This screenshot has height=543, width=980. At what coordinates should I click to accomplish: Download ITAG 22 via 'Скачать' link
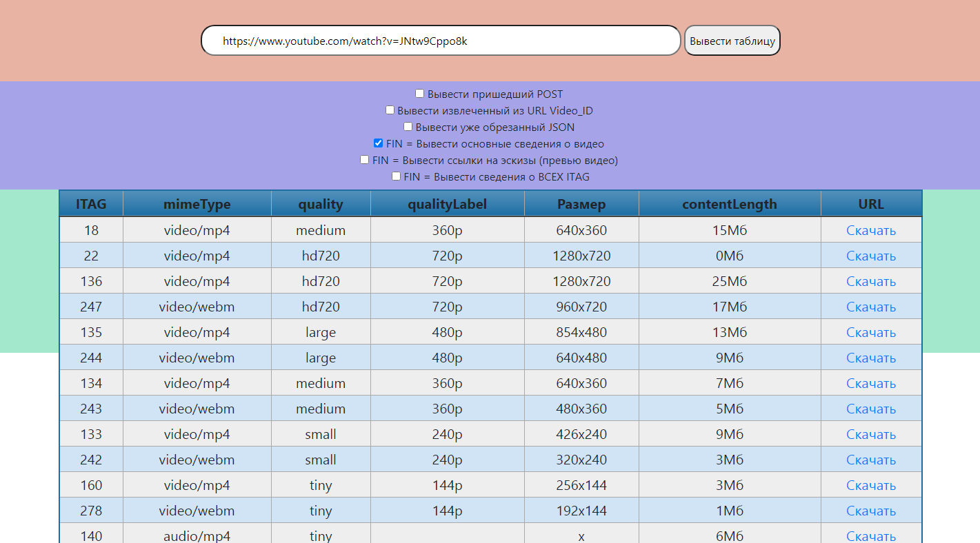[x=871, y=256]
